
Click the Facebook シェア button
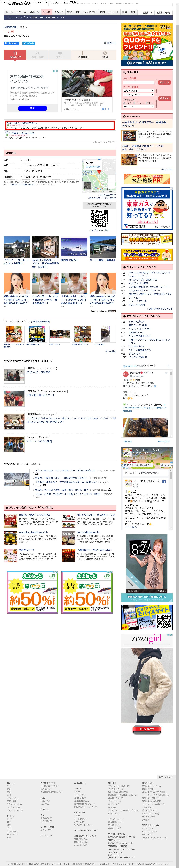pos(166,465)
